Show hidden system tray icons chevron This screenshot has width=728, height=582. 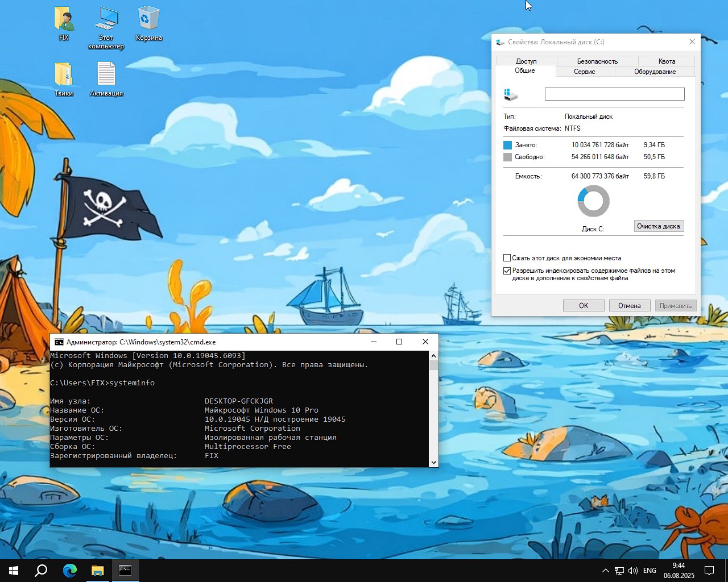[x=605, y=571]
